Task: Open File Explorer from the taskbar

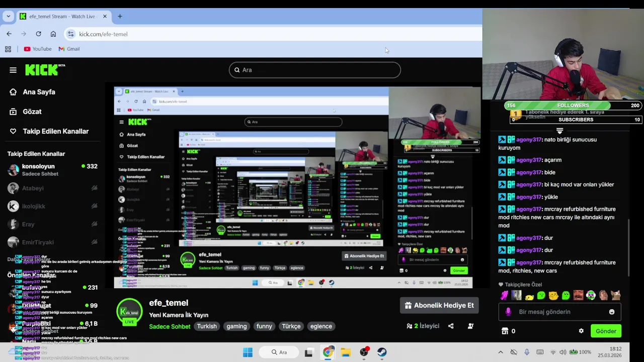Action: pyautogui.click(x=346, y=352)
